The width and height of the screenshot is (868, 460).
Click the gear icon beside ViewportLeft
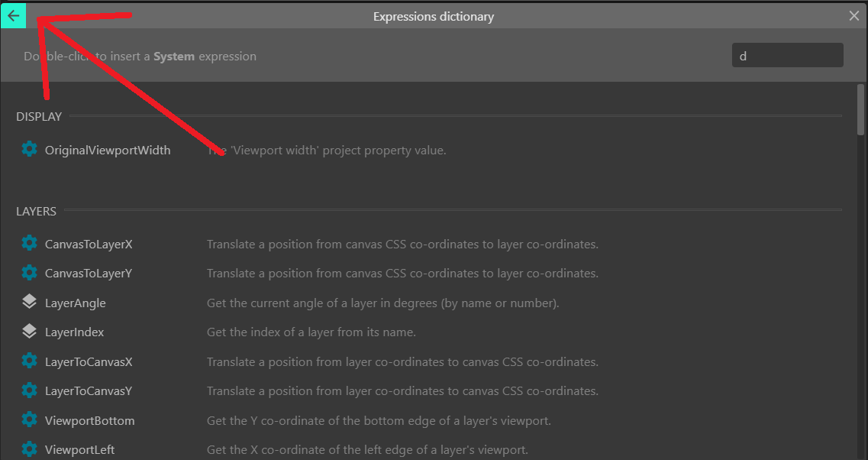29,449
